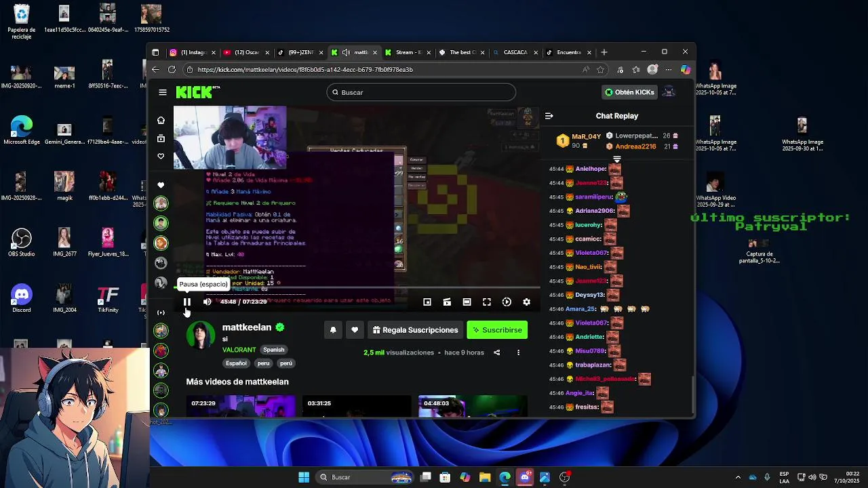The height and width of the screenshot is (488, 868).
Task: Open the VALORANT category link
Action: click(x=239, y=350)
